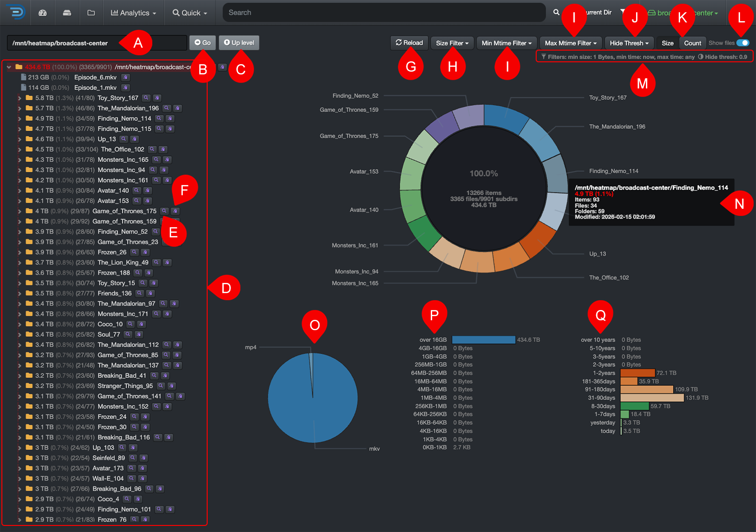Expand the Seinfeld_89 folder
The width and height of the screenshot is (756, 532).
pos(19,458)
